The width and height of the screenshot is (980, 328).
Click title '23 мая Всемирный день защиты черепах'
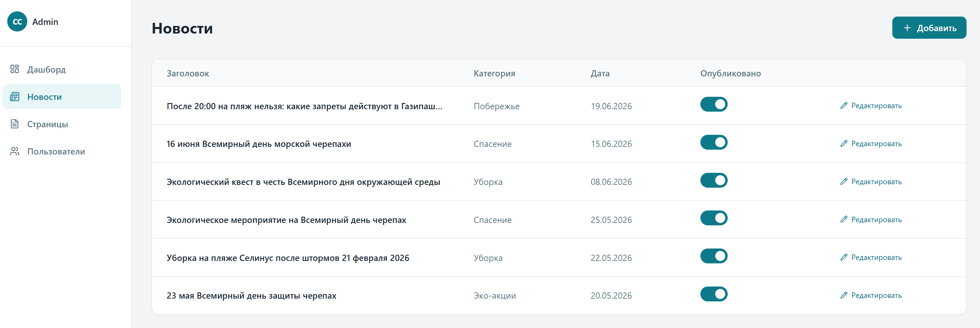(251, 296)
